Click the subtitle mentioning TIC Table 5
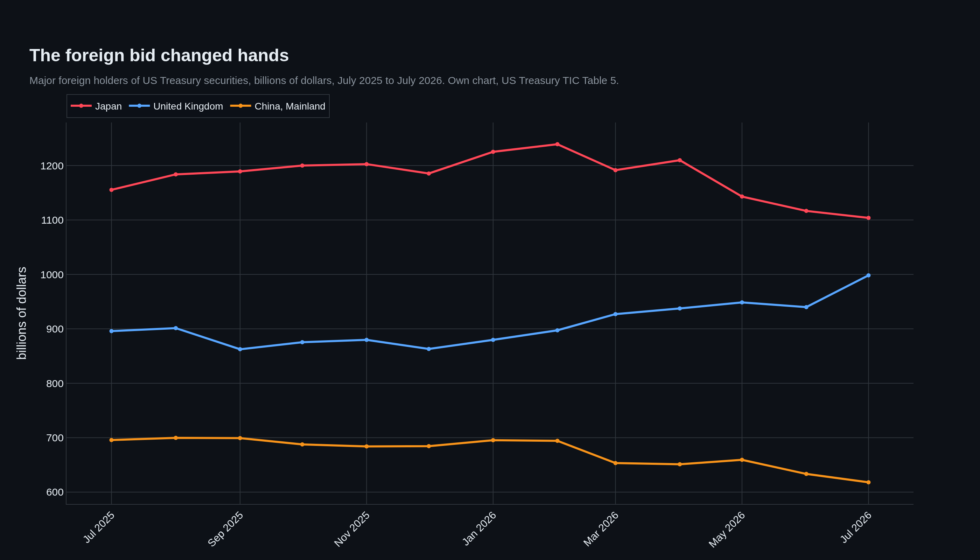 [324, 80]
